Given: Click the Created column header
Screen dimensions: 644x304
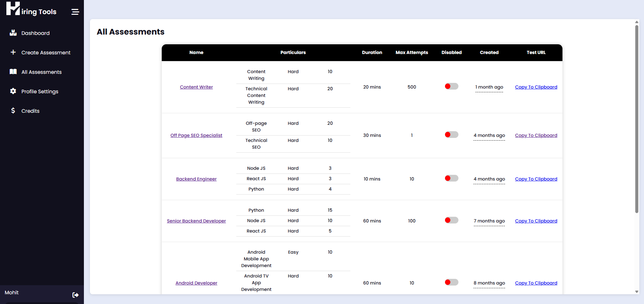Looking at the screenshot, I should pos(489,52).
